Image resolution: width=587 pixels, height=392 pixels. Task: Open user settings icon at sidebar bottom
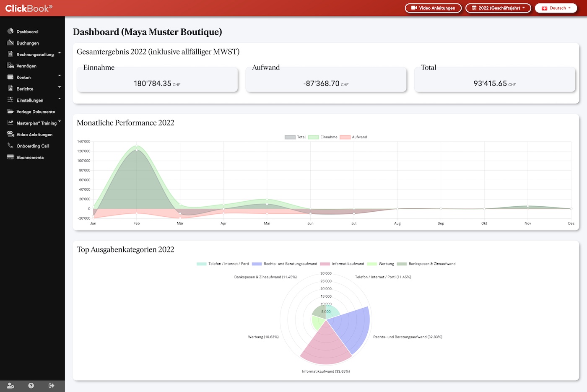11,386
